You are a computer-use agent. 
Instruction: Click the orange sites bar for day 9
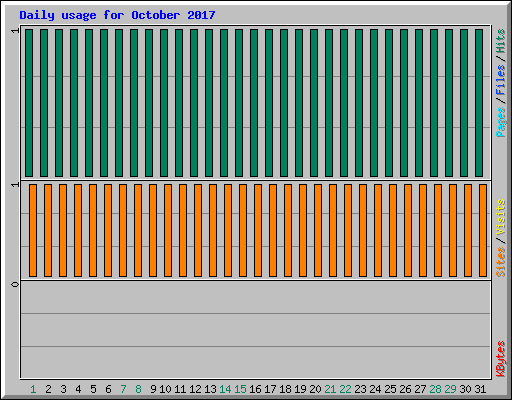coord(153,230)
